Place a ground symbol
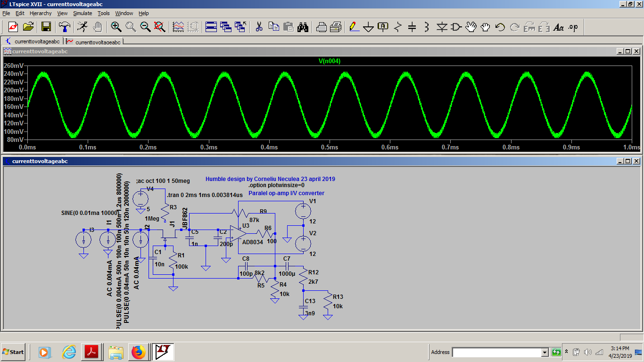This screenshot has height=362, width=644. coord(369,27)
